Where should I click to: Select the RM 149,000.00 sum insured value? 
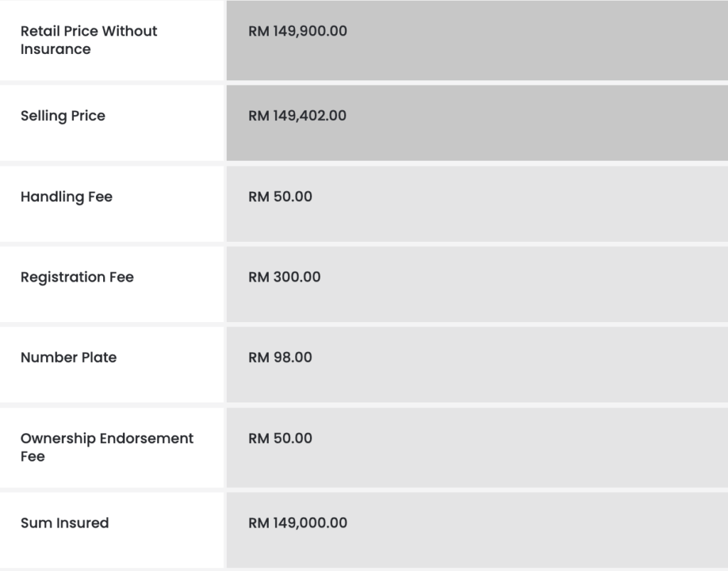(298, 523)
